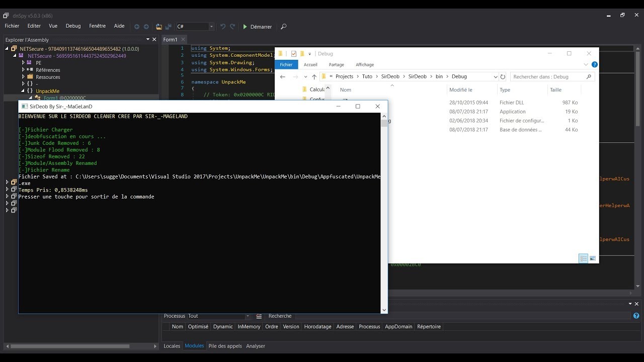Open the Fenêtre menu
The height and width of the screenshot is (362, 644).
tap(98, 26)
